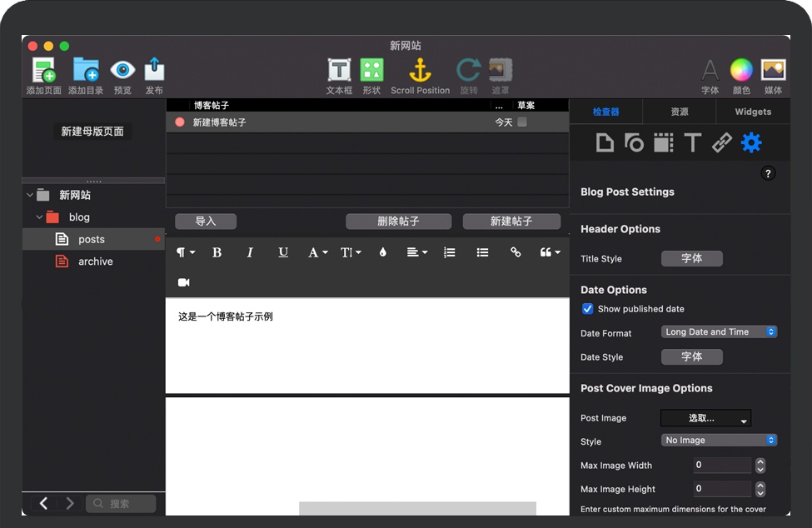Open the Media browser icon
This screenshot has height=528, width=812.
(773, 71)
